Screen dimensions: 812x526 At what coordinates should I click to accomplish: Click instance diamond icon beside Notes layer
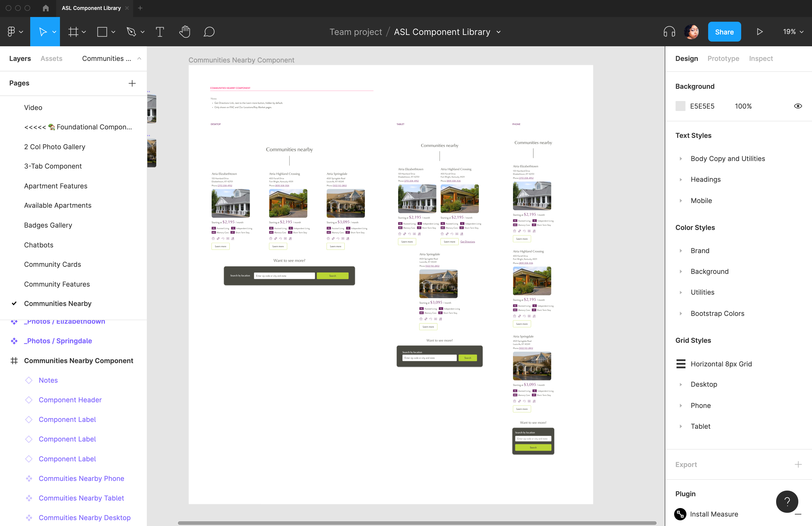coord(29,380)
